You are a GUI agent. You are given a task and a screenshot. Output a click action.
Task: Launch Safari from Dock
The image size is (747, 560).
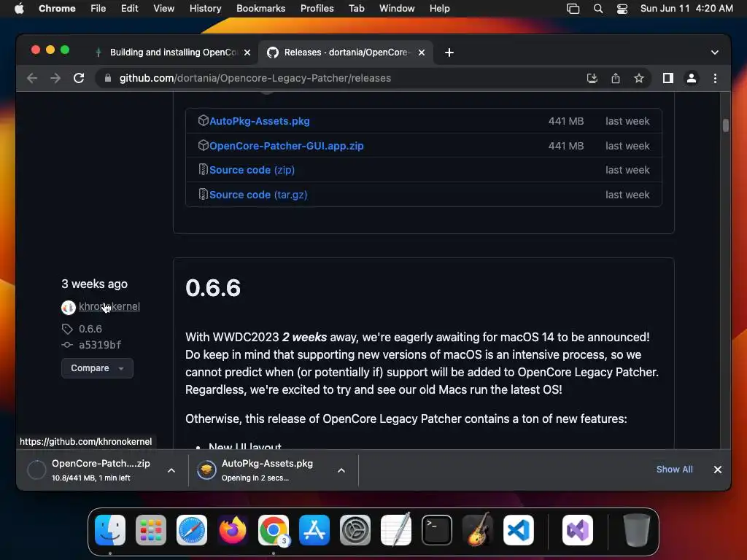pyautogui.click(x=192, y=530)
